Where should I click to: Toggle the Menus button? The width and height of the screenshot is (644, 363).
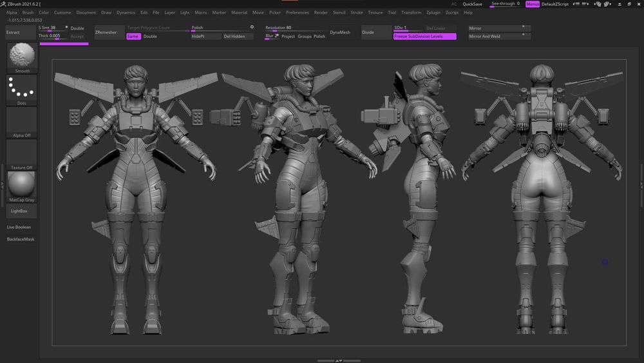[x=533, y=4]
